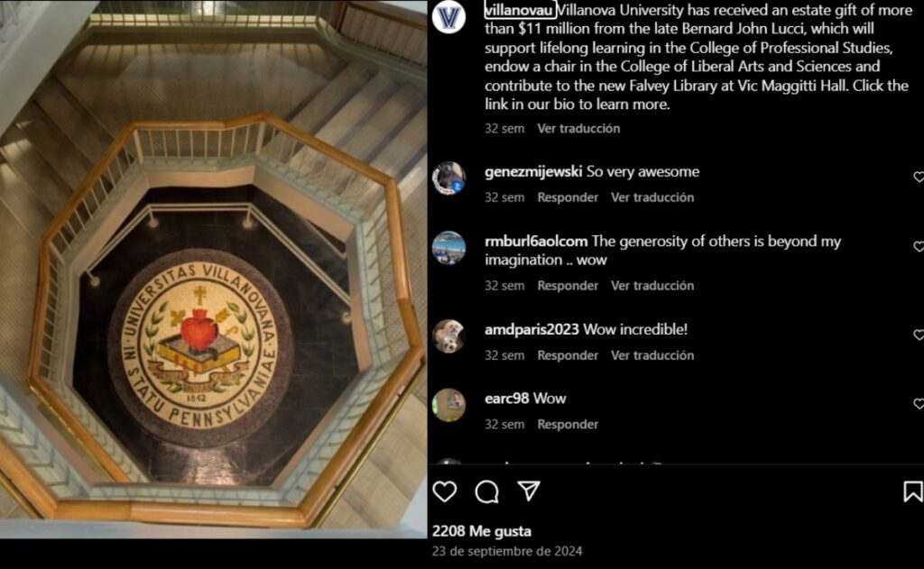Open the university seal staircase photo
Image resolution: width=924 pixels, height=569 pixels.
pos(213,270)
